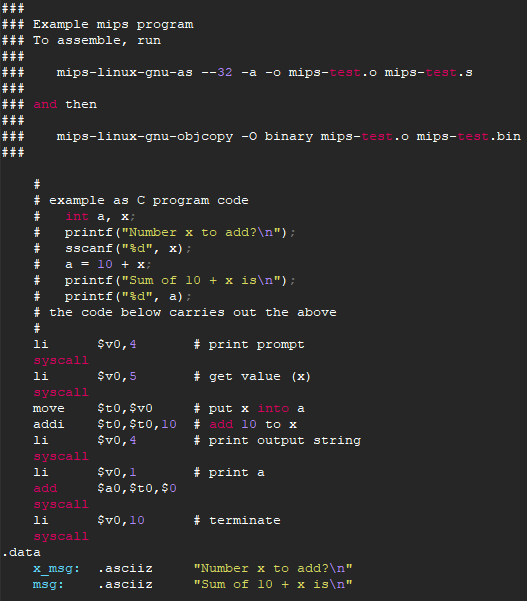The width and height of the screenshot is (527, 601).
Task: Click the '$v0,10' operand
Action: pyautogui.click(x=121, y=520)
